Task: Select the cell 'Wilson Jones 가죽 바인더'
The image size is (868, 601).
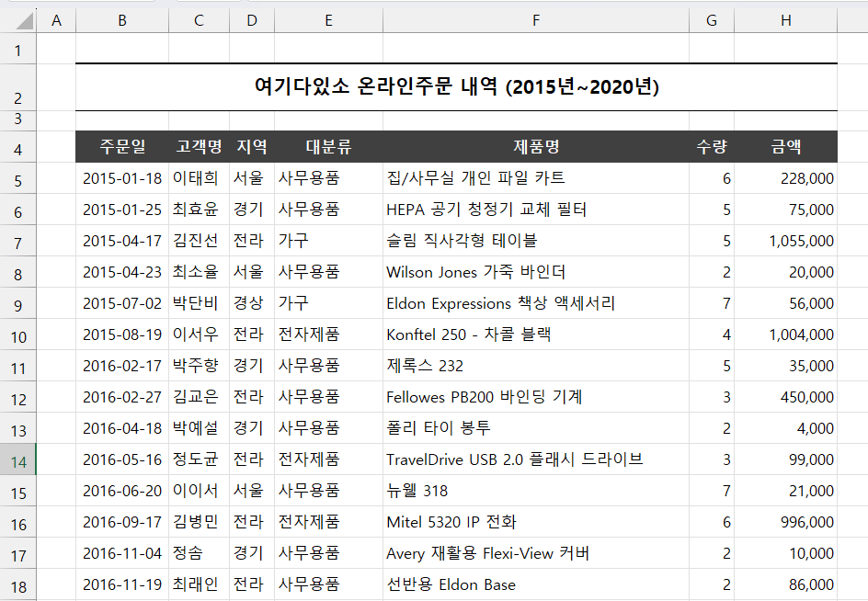Action: [536, 272]
